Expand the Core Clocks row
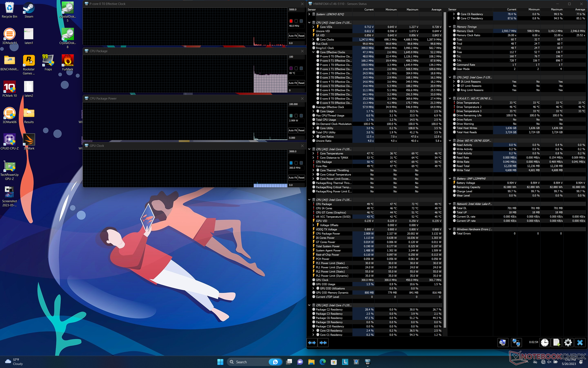 (x=313, y=40)
